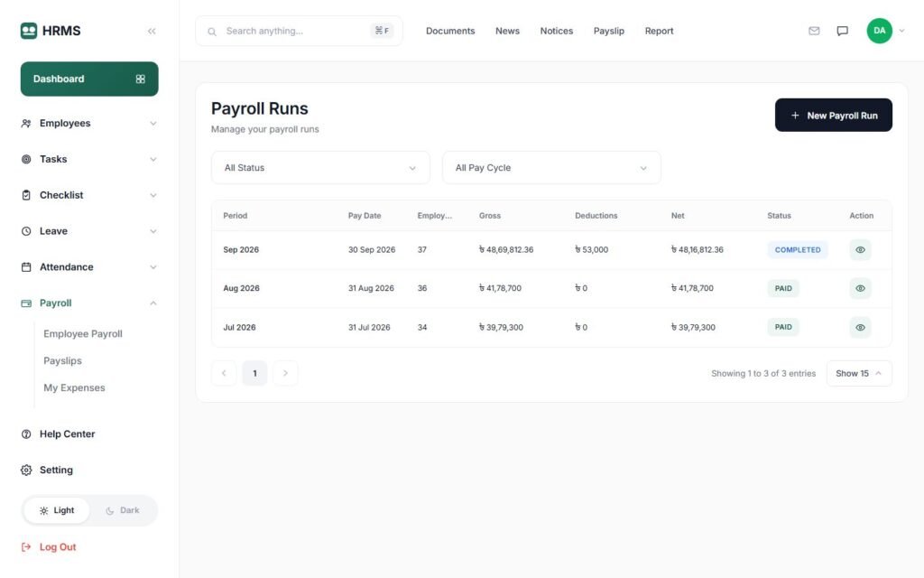Click the search magnifier icon
This screenshot has height=578, width=924.
click(x=211, y=32)
